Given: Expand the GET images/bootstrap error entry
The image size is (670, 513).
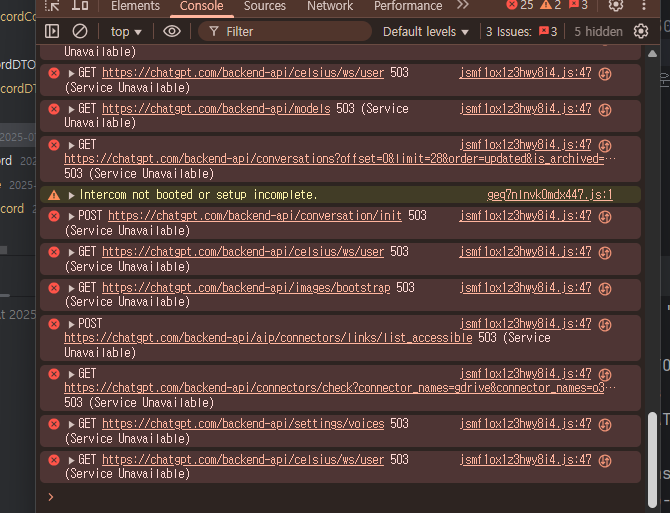Looking at the screenshot, I should point(71,288).
